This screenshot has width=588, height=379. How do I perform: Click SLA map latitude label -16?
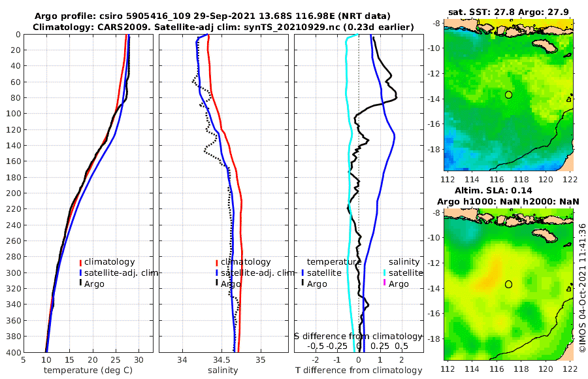click(x=434, y=313)
